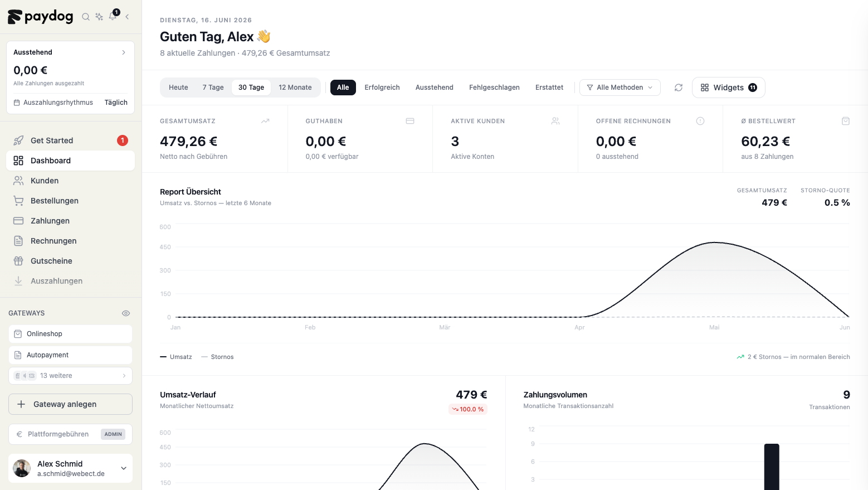Expand the 13 weitere gateways row
The image size is (868, 490).
click(70, 376)
